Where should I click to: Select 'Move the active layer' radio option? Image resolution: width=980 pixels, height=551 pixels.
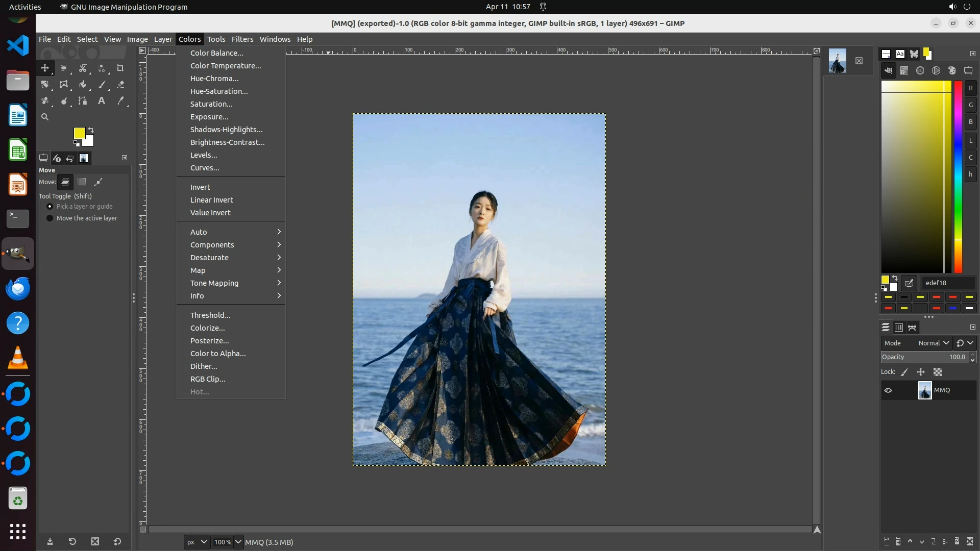(50, 218)
